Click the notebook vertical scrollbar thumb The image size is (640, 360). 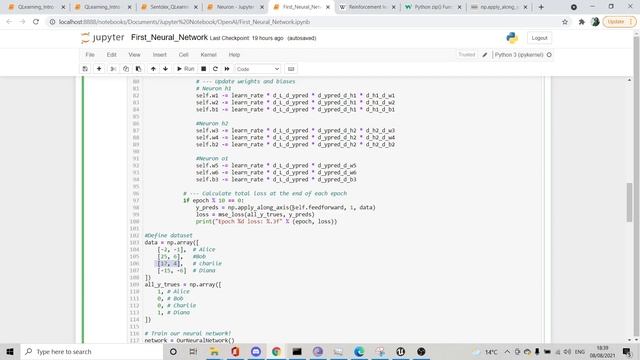tap(629, 203)
